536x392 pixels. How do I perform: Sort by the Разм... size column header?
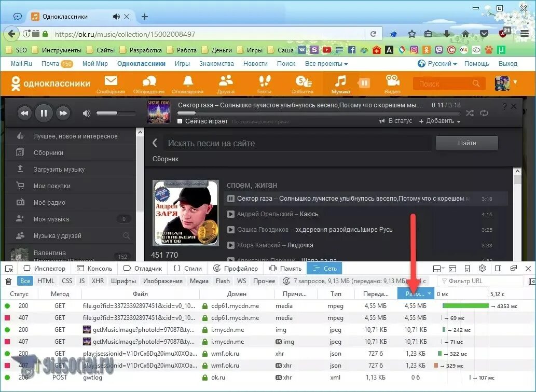point(415,293)
